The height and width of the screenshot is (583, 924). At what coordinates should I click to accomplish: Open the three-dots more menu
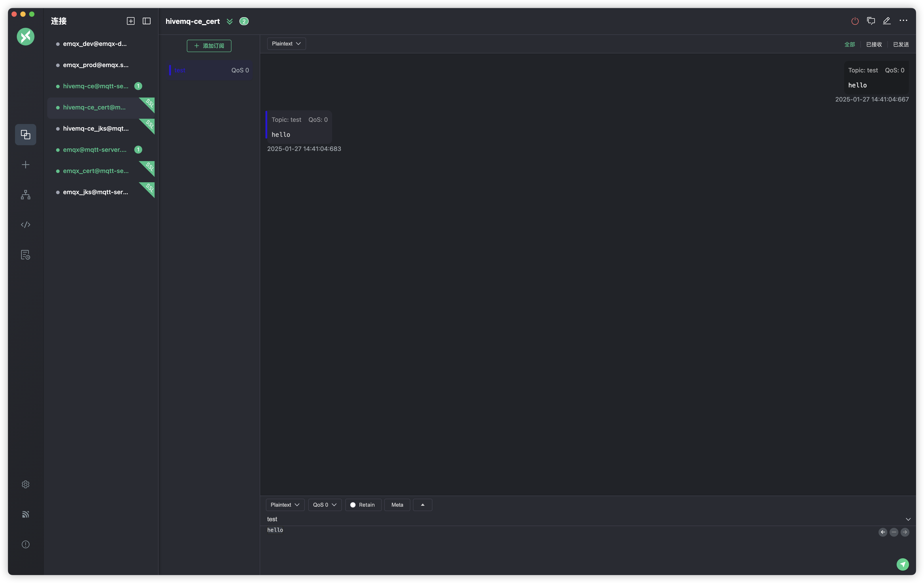[903, 21]
